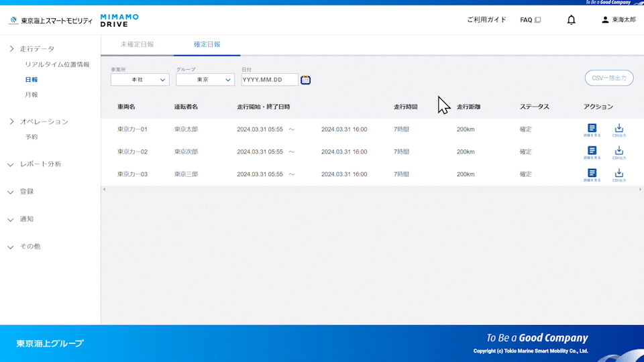Click the 車両名 column header
The image size is (644, 362).
click(x=126, y=107)
